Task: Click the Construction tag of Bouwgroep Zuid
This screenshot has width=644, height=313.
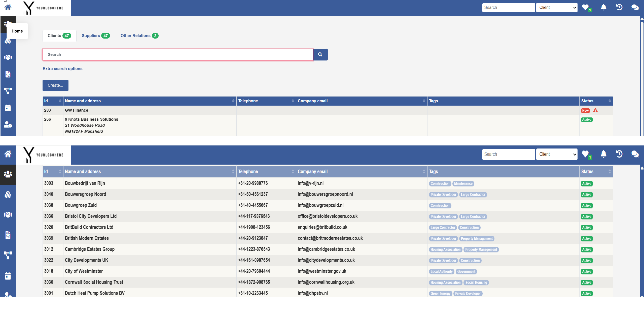Action: point(440,206)
